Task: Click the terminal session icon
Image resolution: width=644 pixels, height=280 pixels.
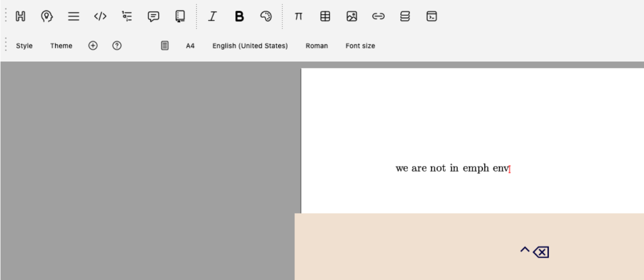Action: [431, 17]
